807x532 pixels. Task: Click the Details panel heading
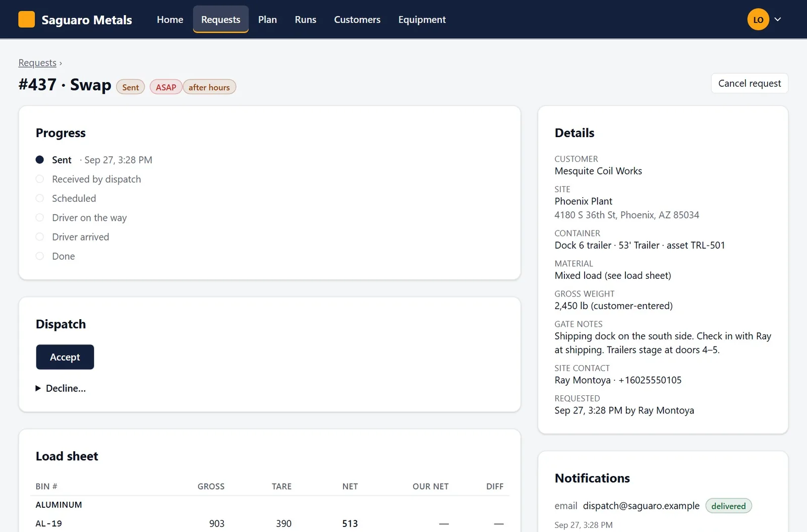574,133
